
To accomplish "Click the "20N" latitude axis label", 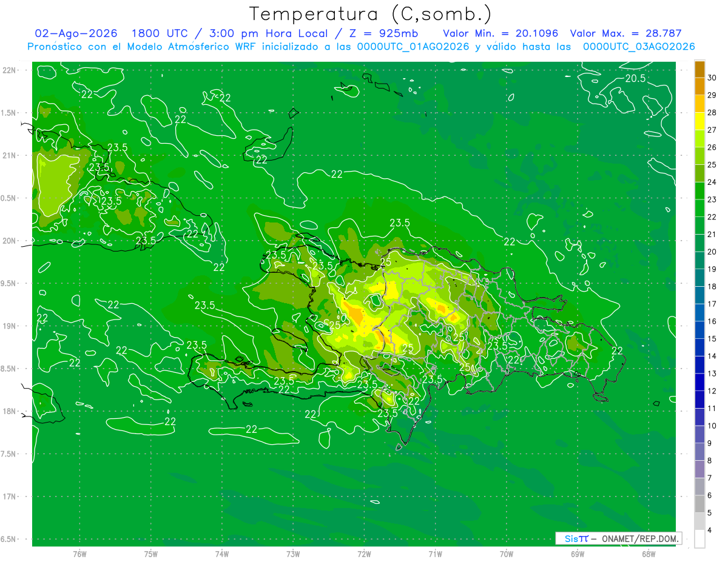I will click(x=10, y=241).
